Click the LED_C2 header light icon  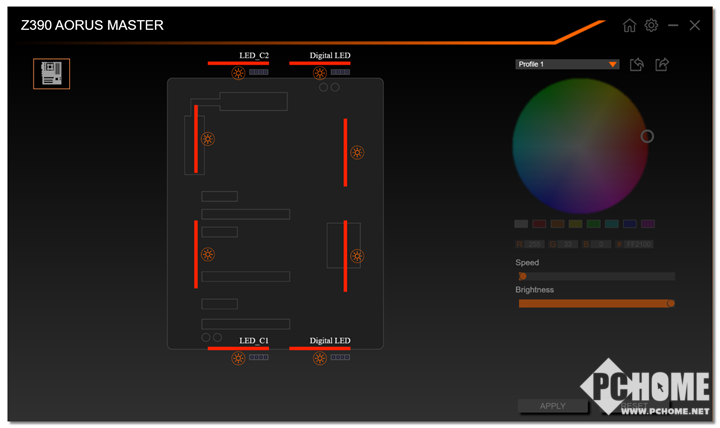click(238, 73)
